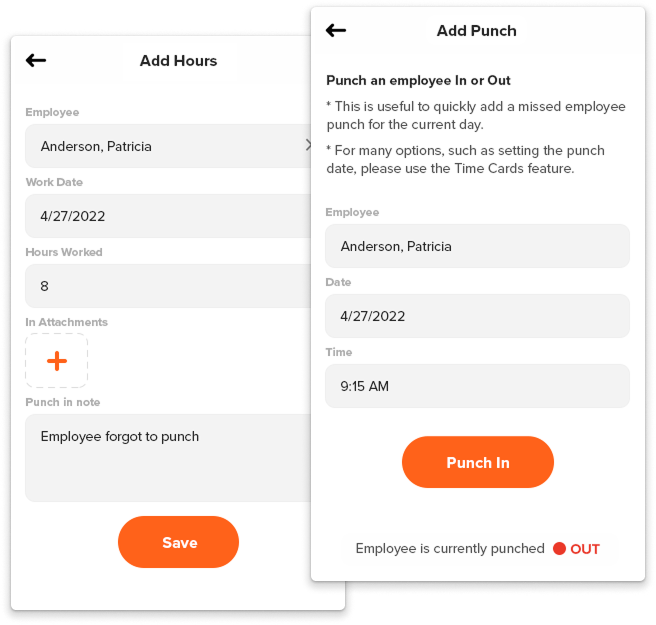Clear the selected employee in Add Hours
The width and height of the screenshot is (656, 625).
point(307,146)
